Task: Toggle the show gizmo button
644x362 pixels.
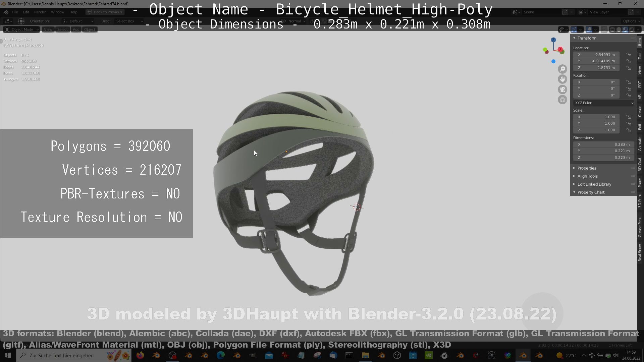Action: 574,29
